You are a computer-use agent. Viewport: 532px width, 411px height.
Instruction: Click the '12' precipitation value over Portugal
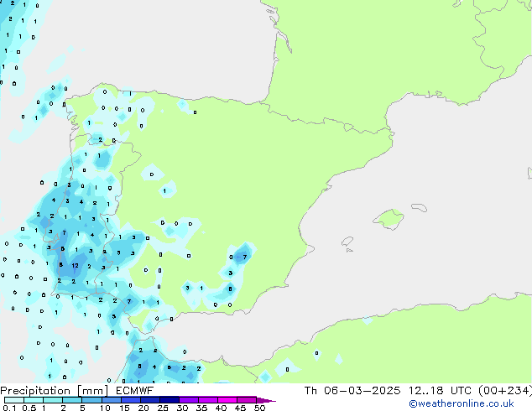point(75,266)
